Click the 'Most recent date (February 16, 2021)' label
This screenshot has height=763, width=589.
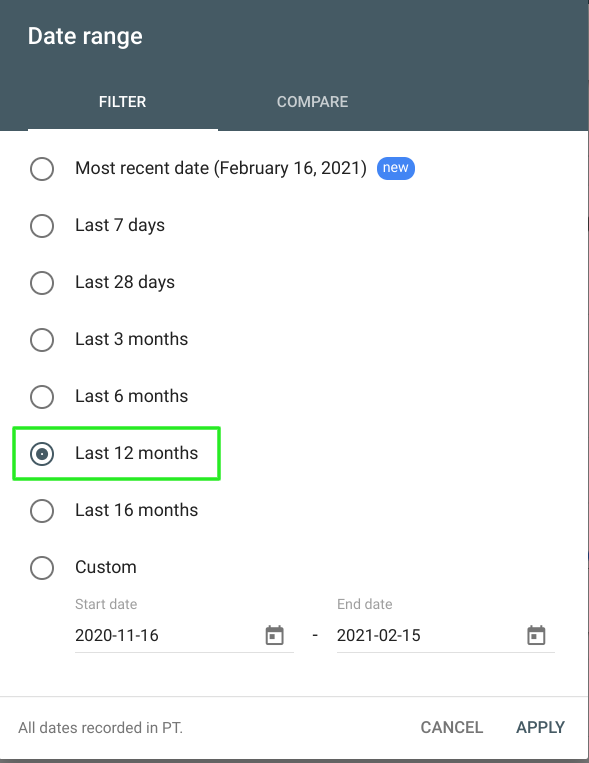pos(221,168)
